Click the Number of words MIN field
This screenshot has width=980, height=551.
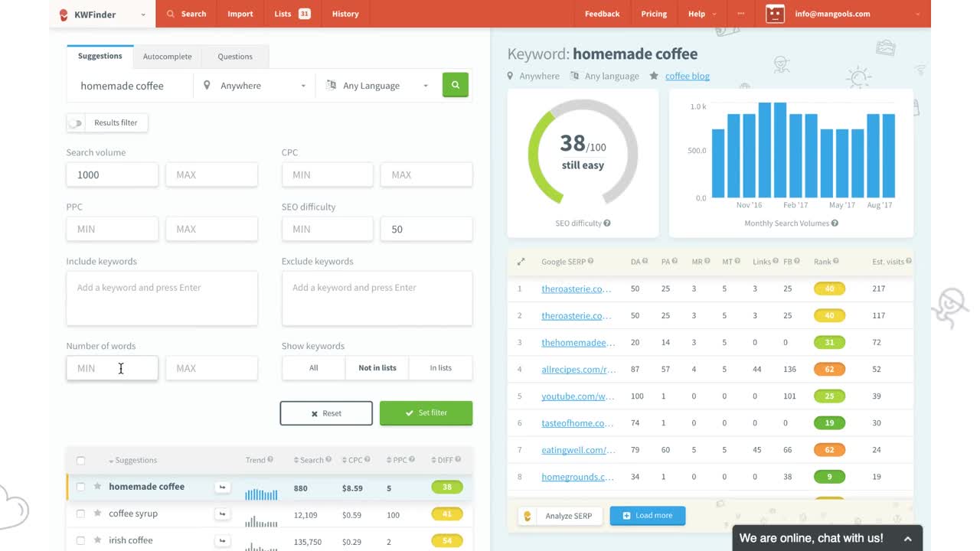(113, 368)
